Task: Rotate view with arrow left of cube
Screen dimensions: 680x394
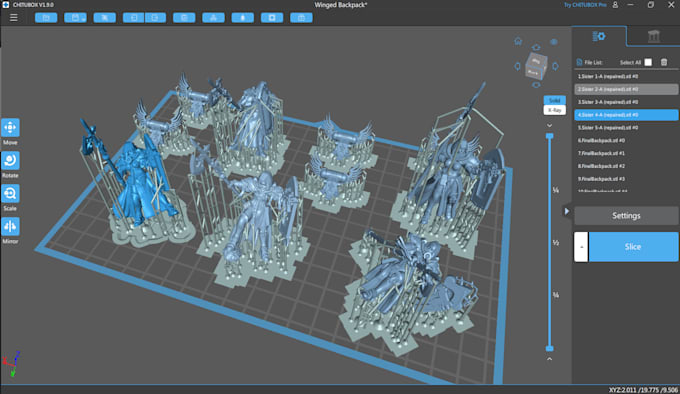Action: tap(517, 66)
